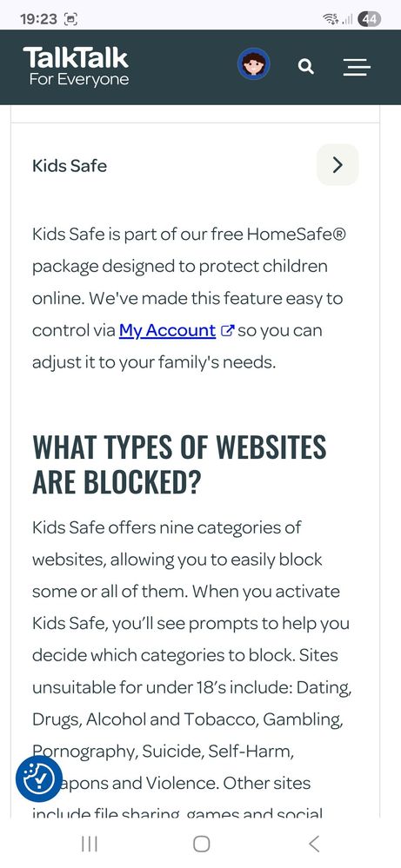Screen dimensions: 401x868
Task: Click the paragraph mentioning HomeSafe package
Action: [190, 298]
